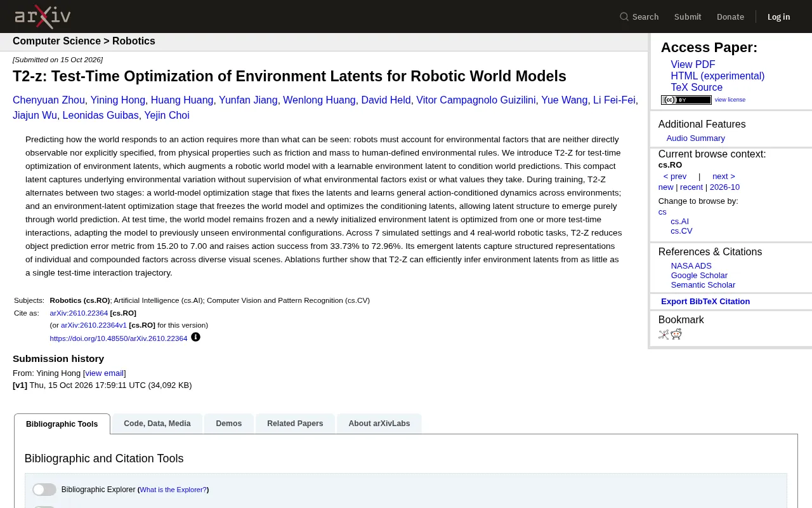Open the Demos tab
The image size is (812, 508).
click(229, 424)
